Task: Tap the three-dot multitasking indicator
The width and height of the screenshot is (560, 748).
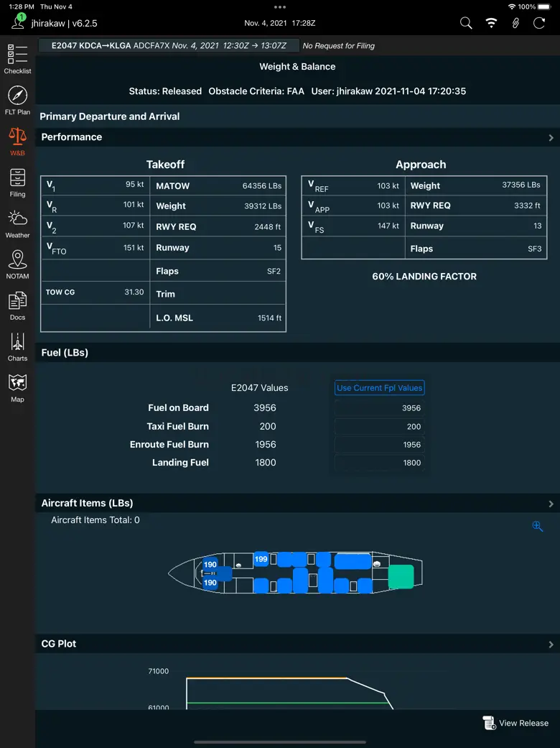Action: tap(280, 7)
